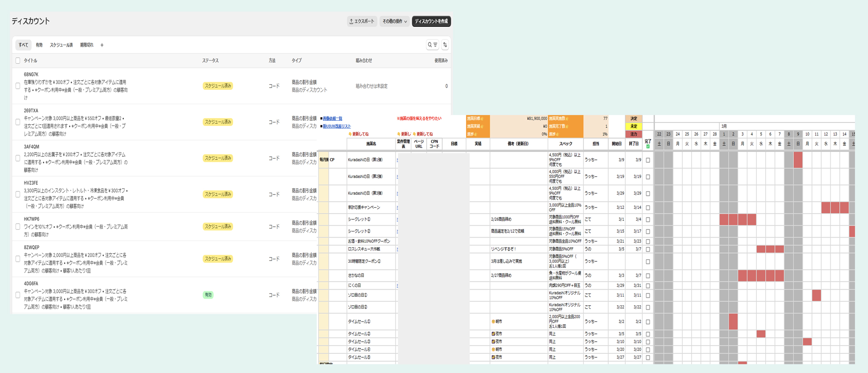Click the スペック column header
868x373 pixels.
click(x=566, y=144)
